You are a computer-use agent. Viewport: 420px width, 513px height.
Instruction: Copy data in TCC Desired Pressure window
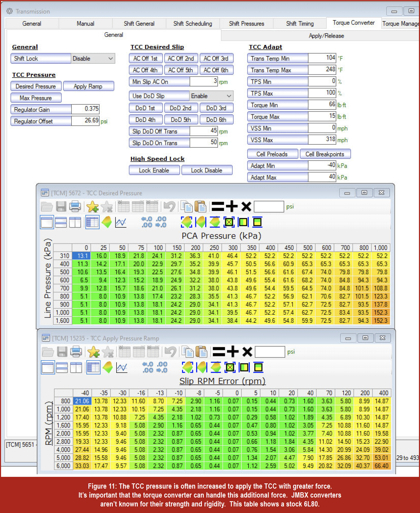[x=187, y=206]
